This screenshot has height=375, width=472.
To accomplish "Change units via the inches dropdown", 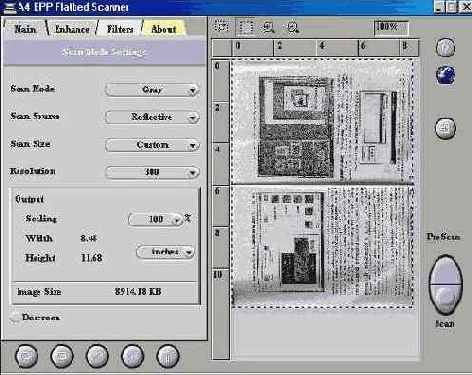I will tap(165, 252).
